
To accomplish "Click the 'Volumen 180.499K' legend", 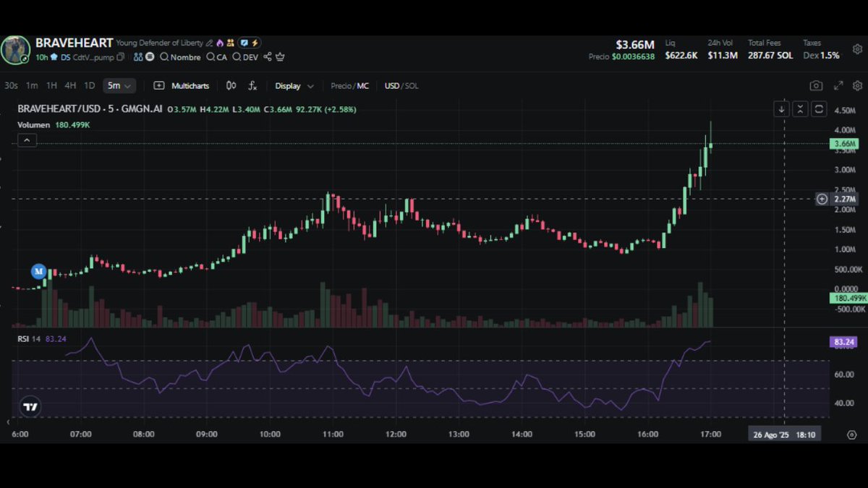I will pyautogui.click(x=54, y=125).
